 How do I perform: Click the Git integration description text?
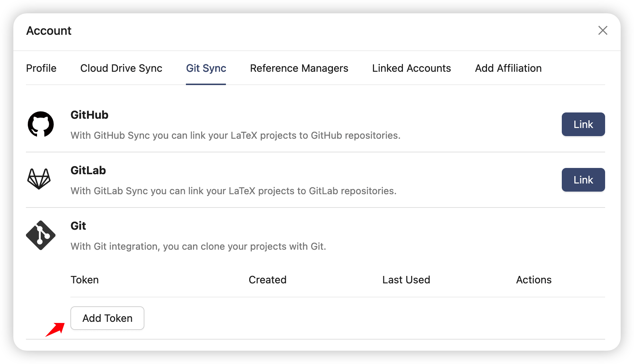click(198, 246)
